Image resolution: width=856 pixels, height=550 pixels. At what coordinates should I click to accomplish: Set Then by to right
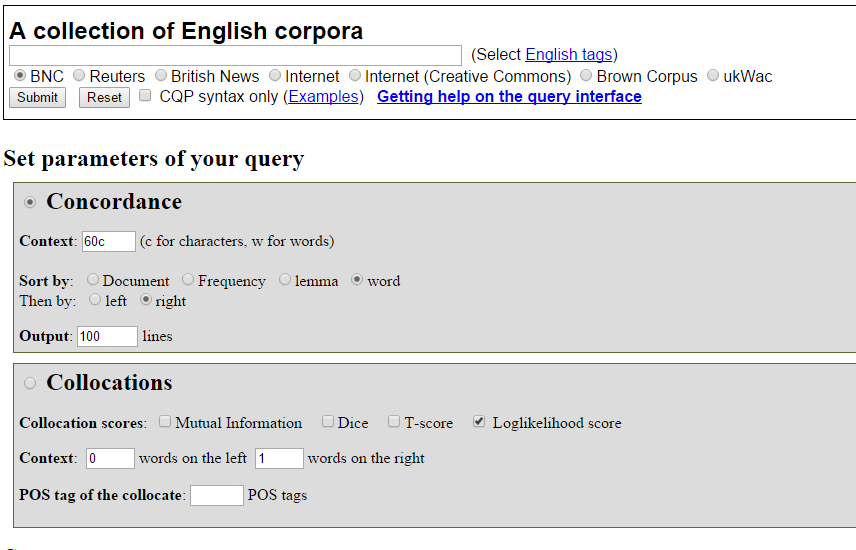click(x=145, y=299)
